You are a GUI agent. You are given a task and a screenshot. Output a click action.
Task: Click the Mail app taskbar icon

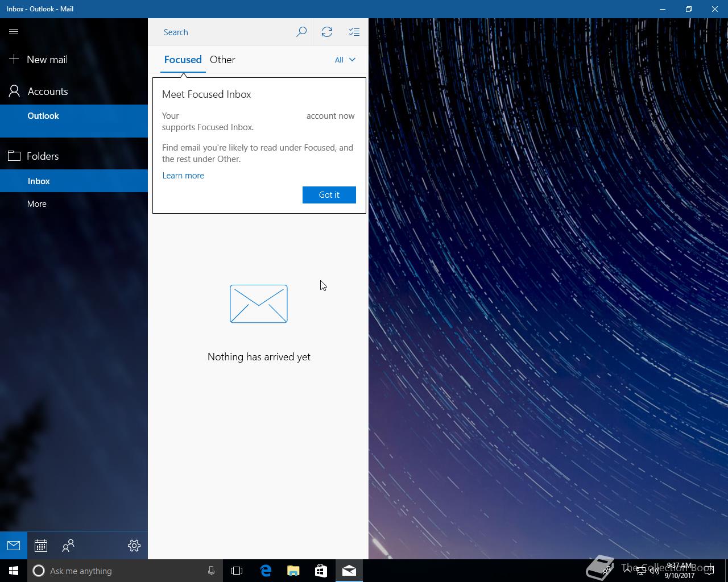[x=349, y=571]
